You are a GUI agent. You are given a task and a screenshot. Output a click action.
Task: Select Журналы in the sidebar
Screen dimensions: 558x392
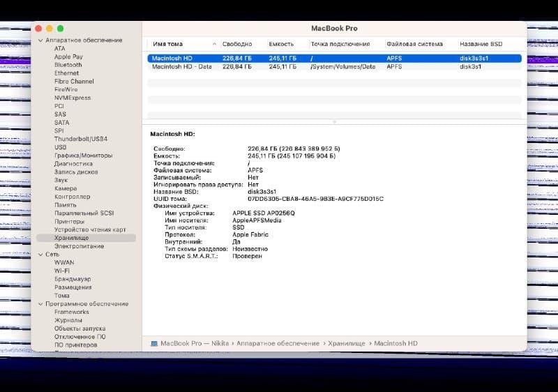pos(68,320)
